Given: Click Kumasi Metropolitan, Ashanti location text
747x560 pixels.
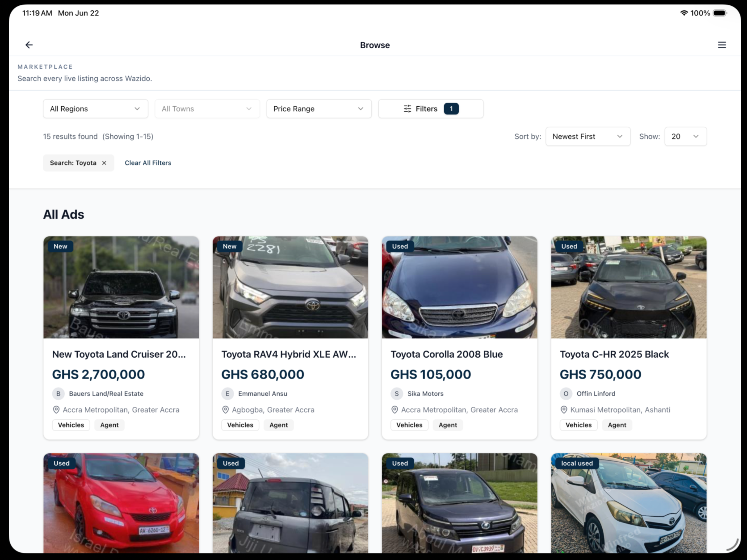Looking at the screenshot, I should (620, 410).
